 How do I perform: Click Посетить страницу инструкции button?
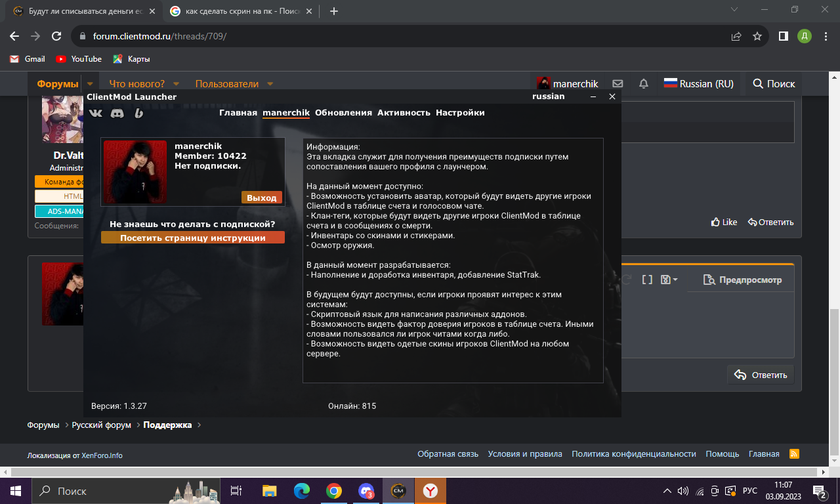[x=193, y=238]
